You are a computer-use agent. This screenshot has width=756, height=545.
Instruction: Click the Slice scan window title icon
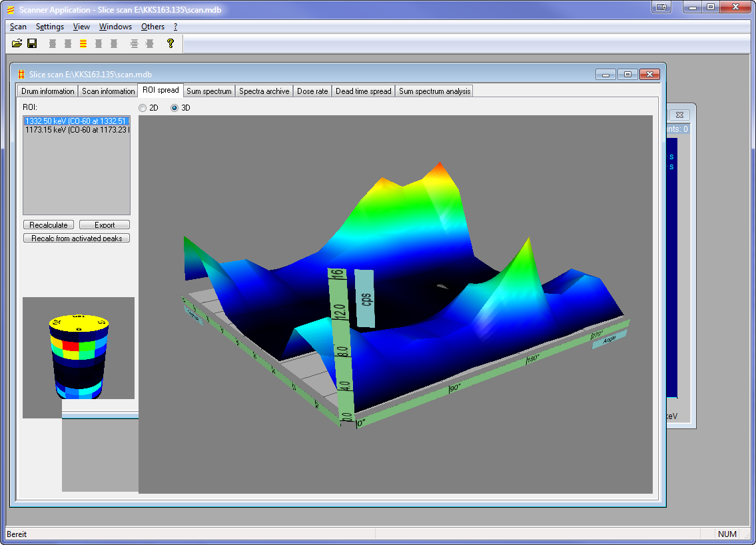click(x=21, y=75)
